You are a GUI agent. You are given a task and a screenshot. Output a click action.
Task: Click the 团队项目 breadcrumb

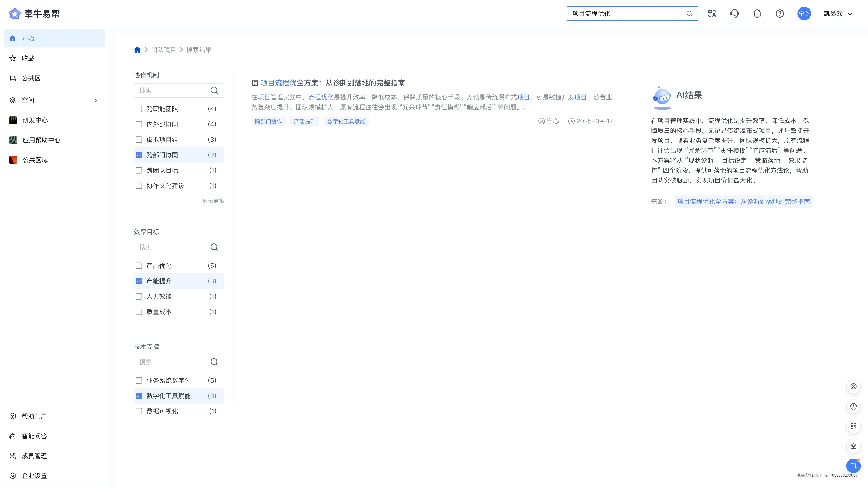(x=163, y=50)
